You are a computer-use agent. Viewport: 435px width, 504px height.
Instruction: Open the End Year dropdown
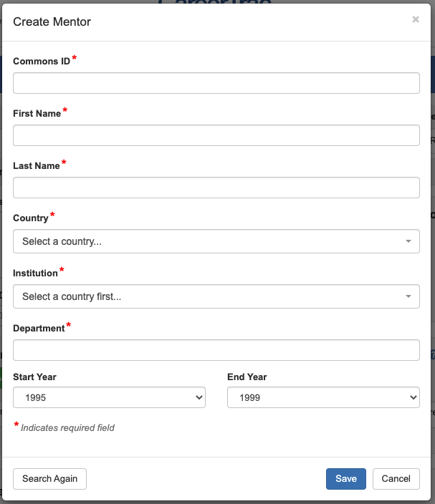(323, 397)
